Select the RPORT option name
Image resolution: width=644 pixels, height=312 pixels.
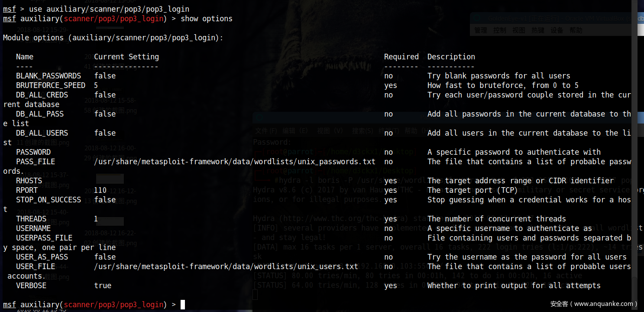point(27,190)
